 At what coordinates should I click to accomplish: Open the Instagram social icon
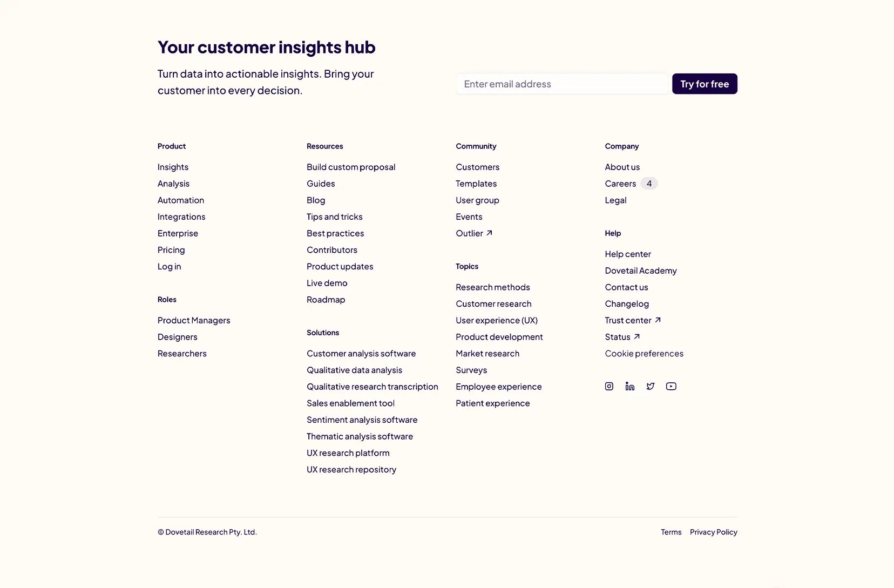pos(609,386)
